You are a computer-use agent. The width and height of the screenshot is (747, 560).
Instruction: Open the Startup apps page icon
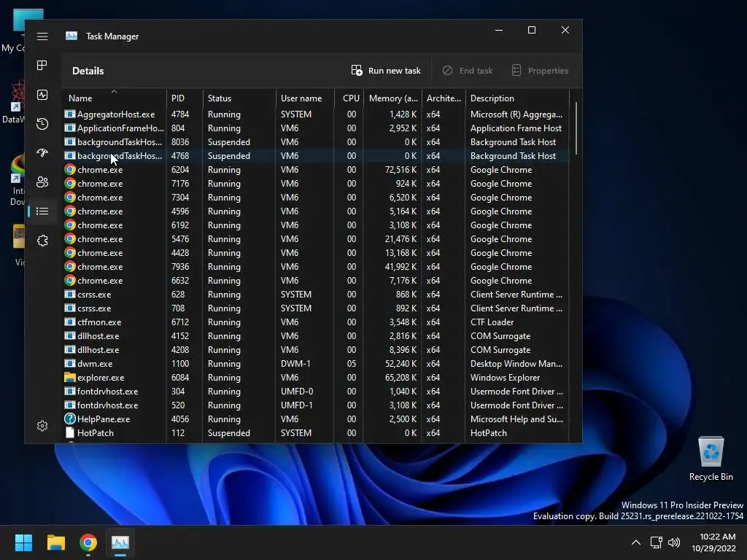coord(42,153)
